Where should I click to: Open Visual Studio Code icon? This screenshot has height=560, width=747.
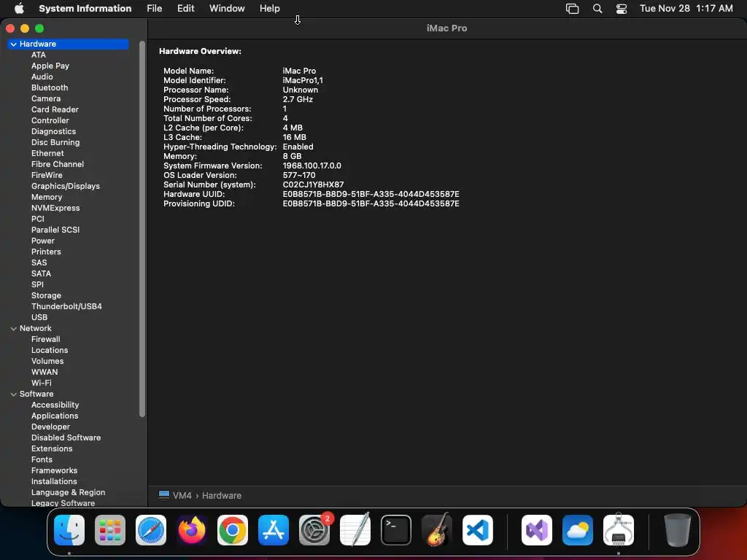click(x=478, y=530)
